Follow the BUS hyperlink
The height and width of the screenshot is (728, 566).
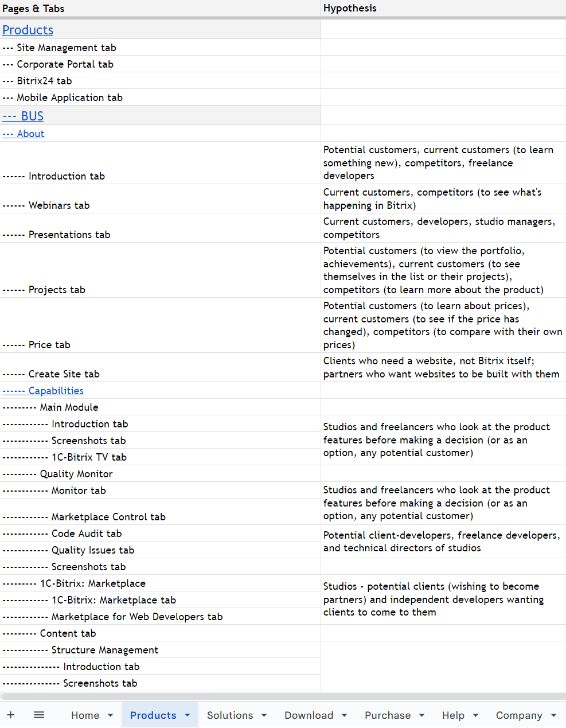(x=23, y=116)
